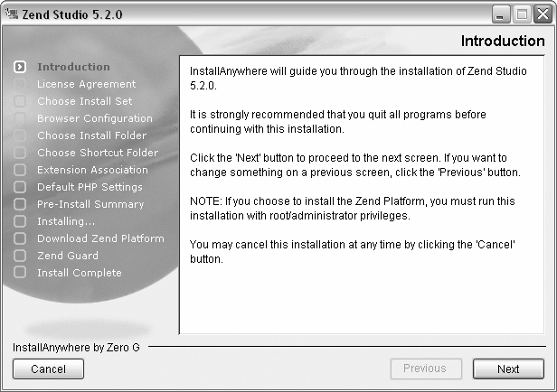557x392 pixels.
Task: Click the Zend Studio title bar icon
Action: [x=12, y=14]
